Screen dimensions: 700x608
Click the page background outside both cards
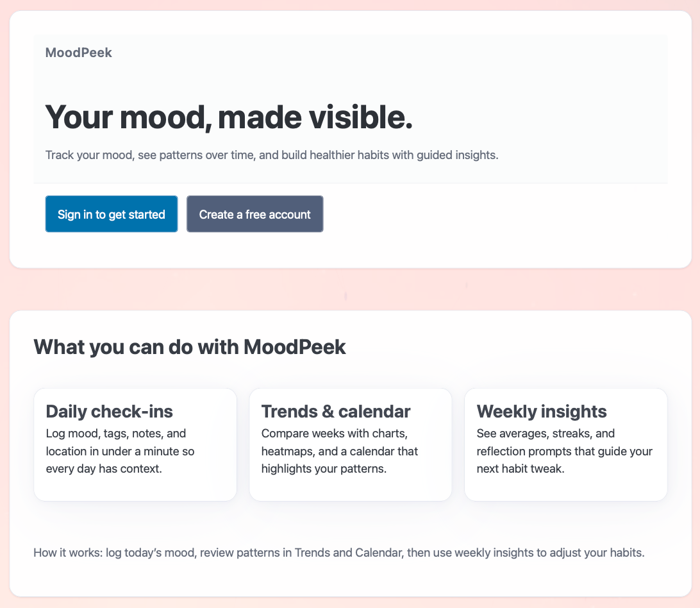[350, 290]
